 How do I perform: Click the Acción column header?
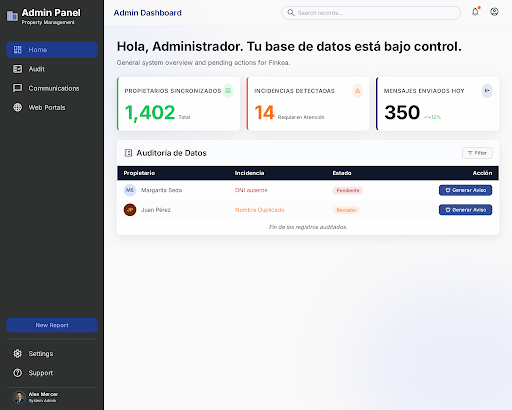(482, 173)
